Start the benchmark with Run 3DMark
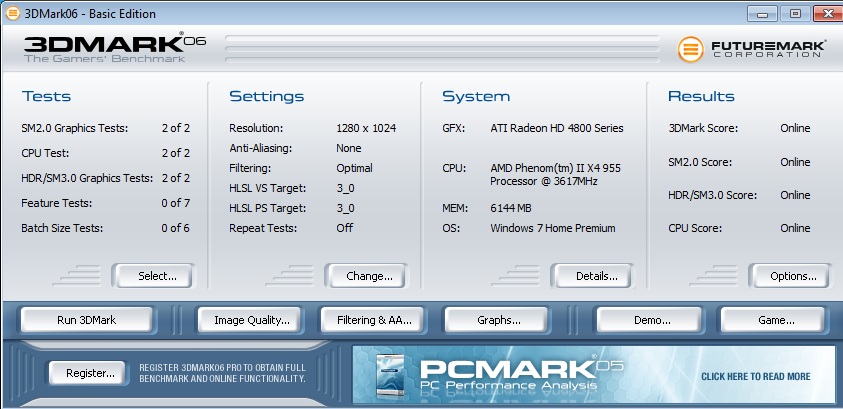843x409 pixels. click(x=87, y=320)
